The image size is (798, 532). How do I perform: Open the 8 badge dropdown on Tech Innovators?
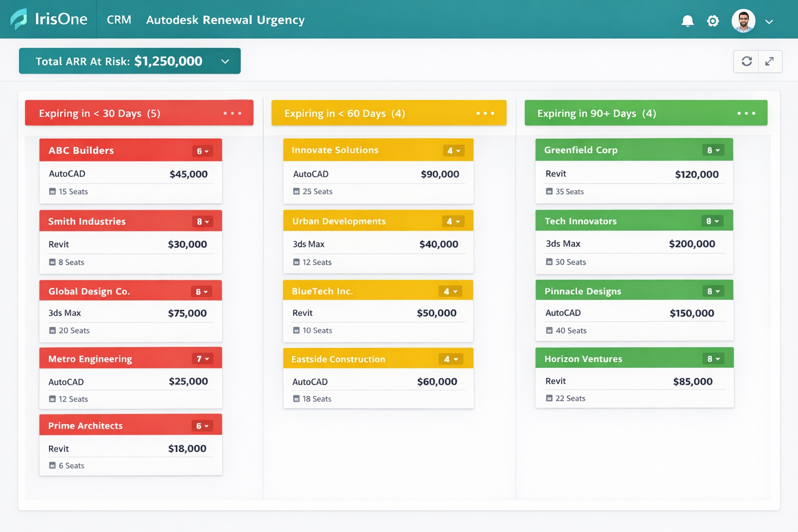[x=712, y=221]
